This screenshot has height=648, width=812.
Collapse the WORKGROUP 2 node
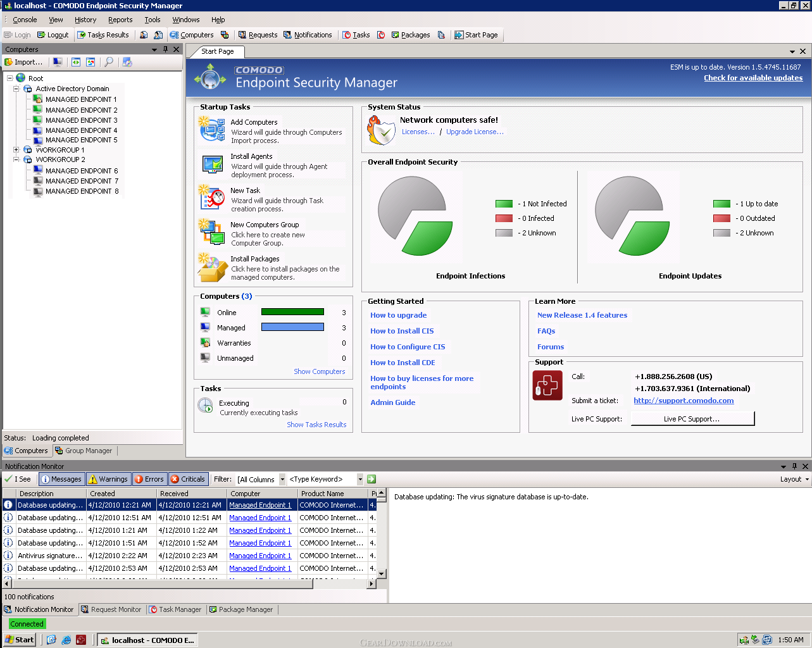point(16,159)
